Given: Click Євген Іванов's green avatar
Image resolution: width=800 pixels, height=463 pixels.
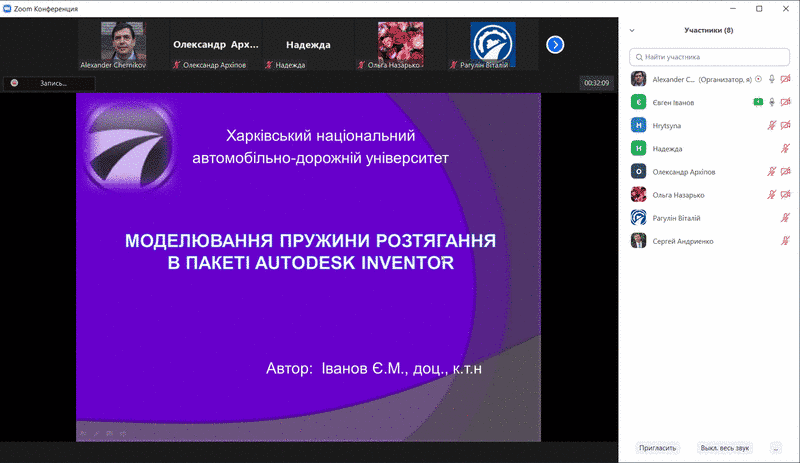Looking at the screenshot, I should (638, 102).
